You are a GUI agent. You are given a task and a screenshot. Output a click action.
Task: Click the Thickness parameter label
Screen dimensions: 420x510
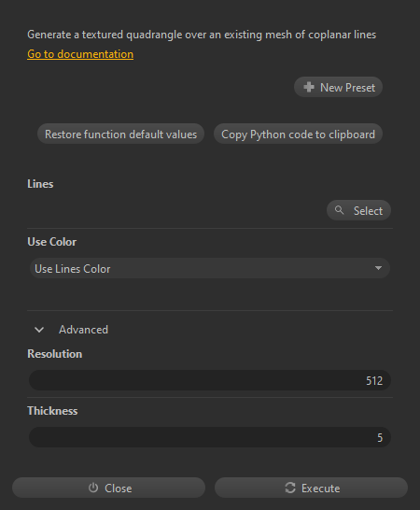(x=52, y=411)
